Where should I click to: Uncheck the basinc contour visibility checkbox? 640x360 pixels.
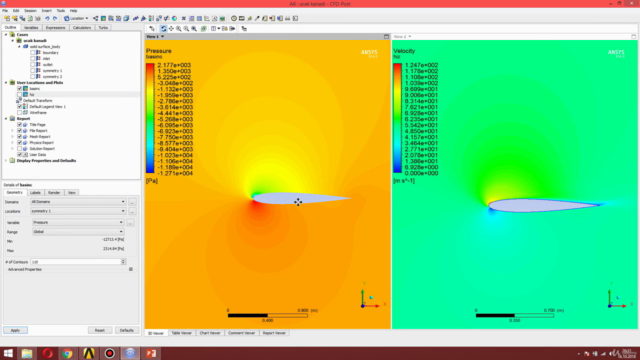[19, 89]
